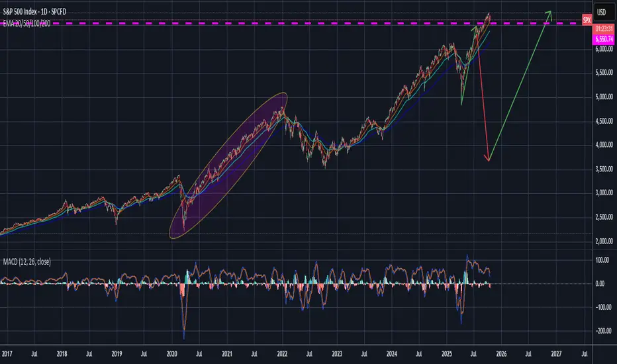Select the long green upward arrow drawing

click(520, 87)
